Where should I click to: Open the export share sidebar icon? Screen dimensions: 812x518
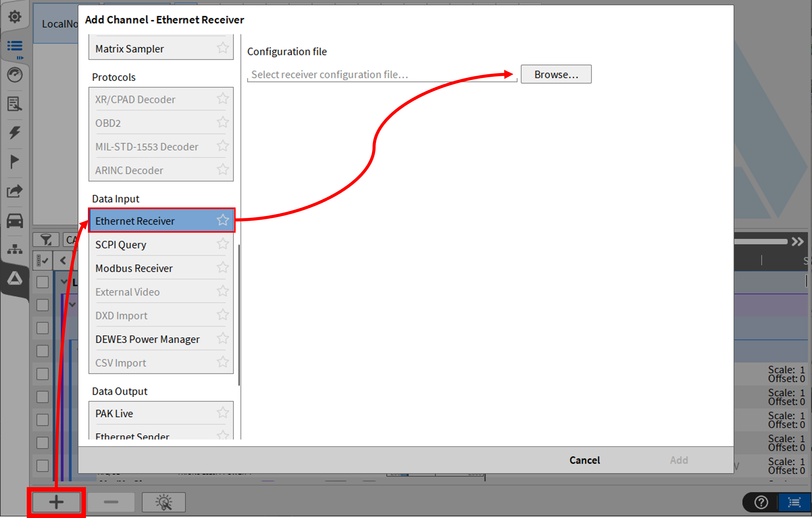pos(15,191)
